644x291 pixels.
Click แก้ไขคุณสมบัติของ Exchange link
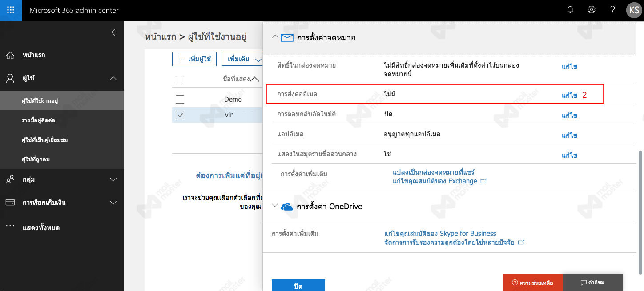tap(435, 181)
